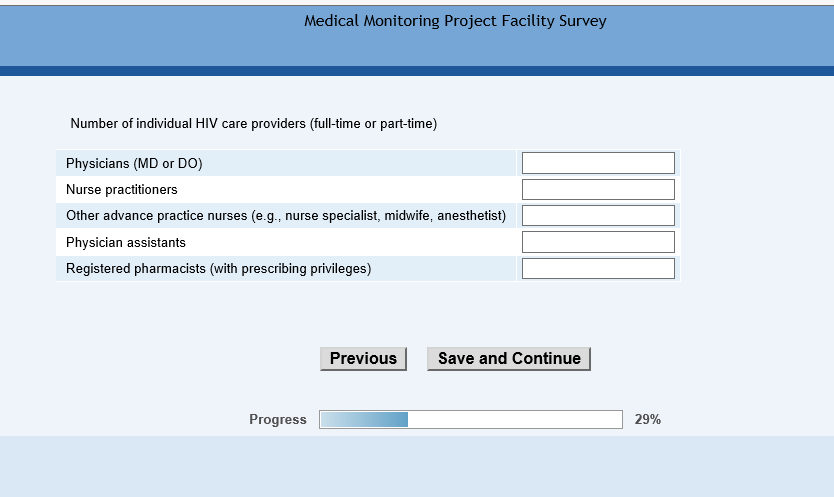Click the HIV care providers question heading

[x=253, y=124]
